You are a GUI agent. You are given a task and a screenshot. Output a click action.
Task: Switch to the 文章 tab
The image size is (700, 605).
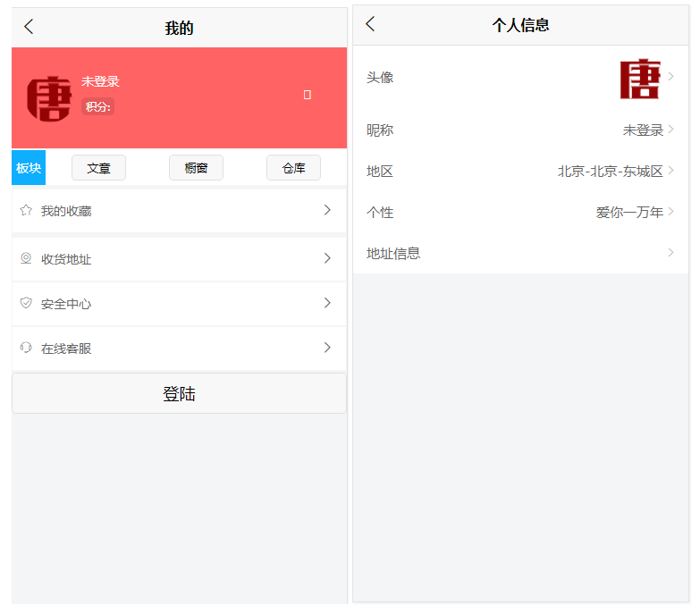pyautogui.click(x=98, y=168)
